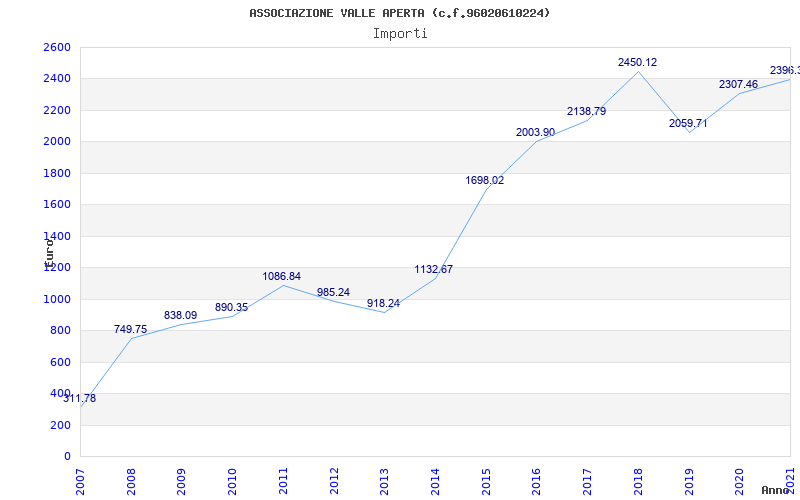The image size is (800, 500).
Task: Click the x-axis year 2011
Action: 283,481
